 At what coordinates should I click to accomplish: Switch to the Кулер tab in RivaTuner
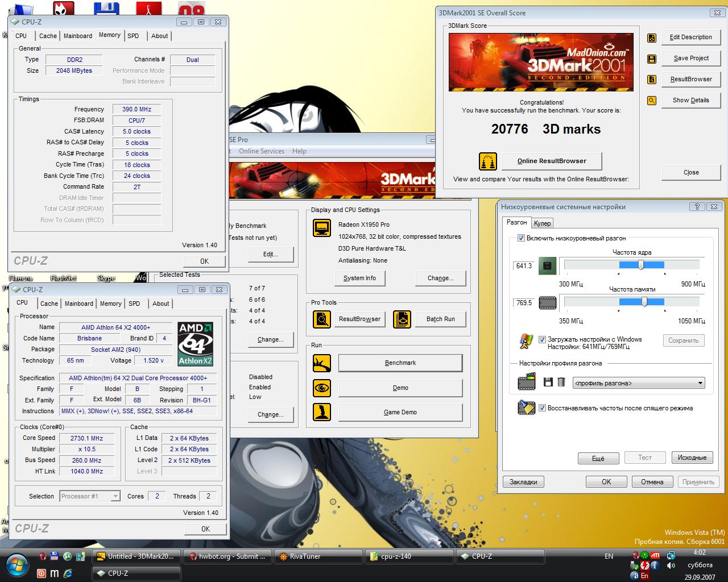click(542, 223)
